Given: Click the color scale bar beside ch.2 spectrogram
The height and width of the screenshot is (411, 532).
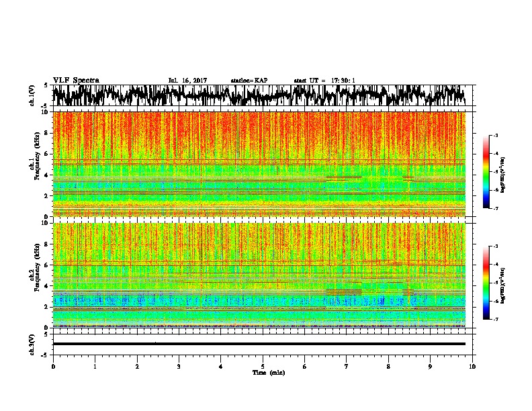Looking at the screenshot, I should pos(486,283).
